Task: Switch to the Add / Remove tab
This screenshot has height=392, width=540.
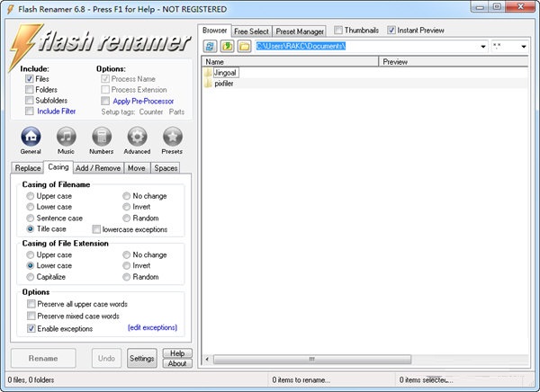Action: 98,168
